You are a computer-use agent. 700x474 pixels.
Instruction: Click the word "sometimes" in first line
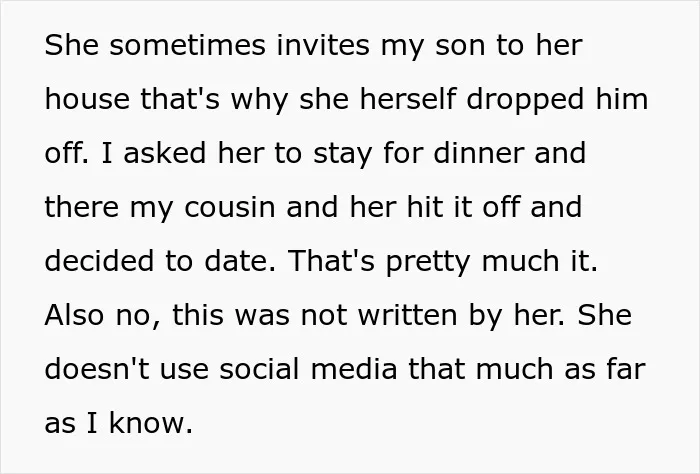click(188, 45)
